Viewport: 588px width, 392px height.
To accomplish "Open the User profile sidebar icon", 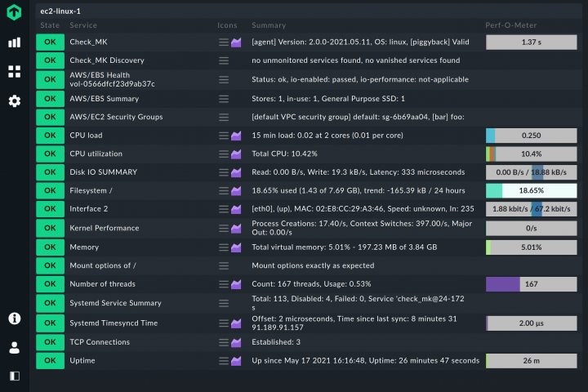I will (x=14, y=348).
